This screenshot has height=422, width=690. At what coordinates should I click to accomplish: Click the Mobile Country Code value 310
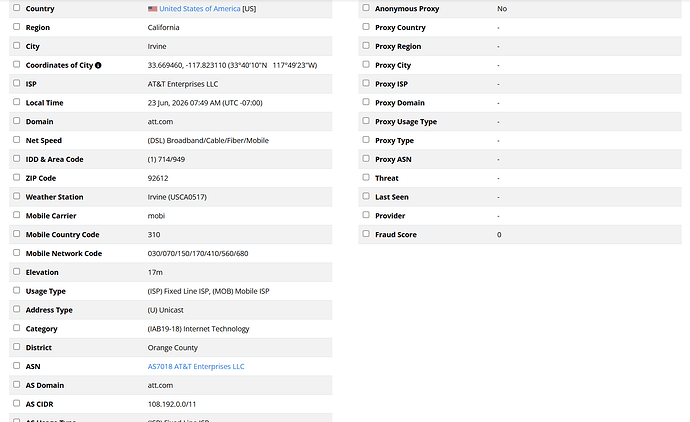[154, 235]
